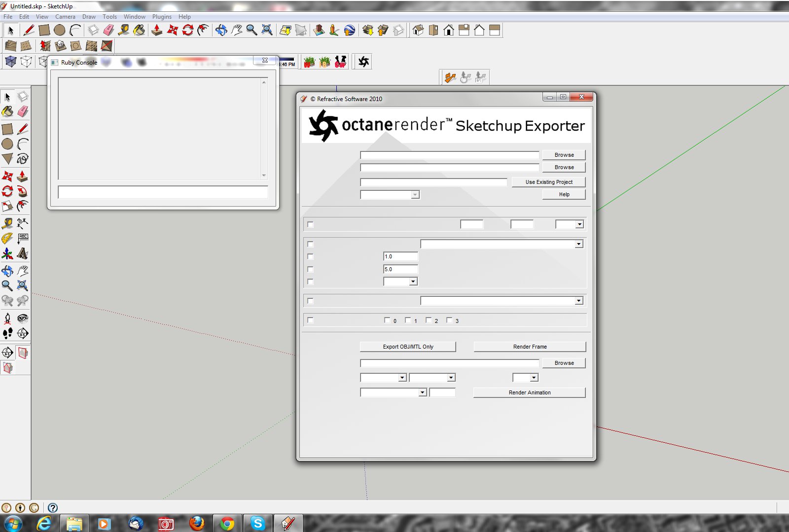Choose the Position Camera tool
The image size is (789, 532).
pos(7,319)
